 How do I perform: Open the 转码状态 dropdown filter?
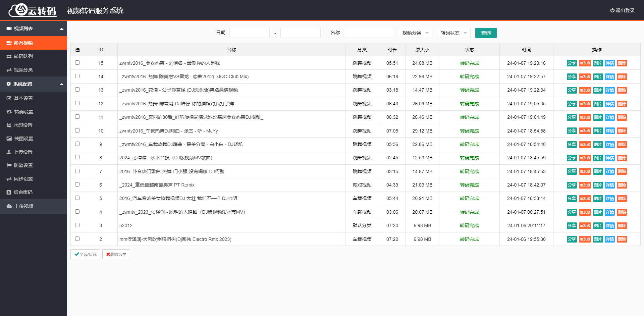tap(454, 33)
